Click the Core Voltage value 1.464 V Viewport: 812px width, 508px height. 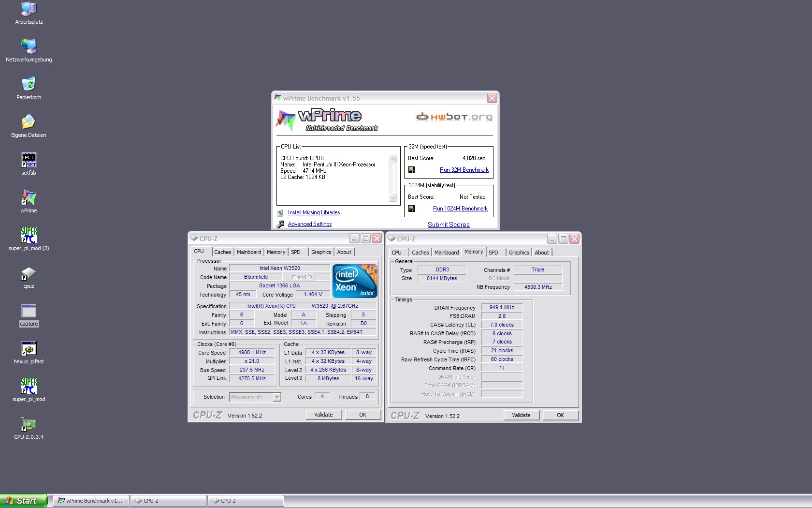tap(313, 295)
